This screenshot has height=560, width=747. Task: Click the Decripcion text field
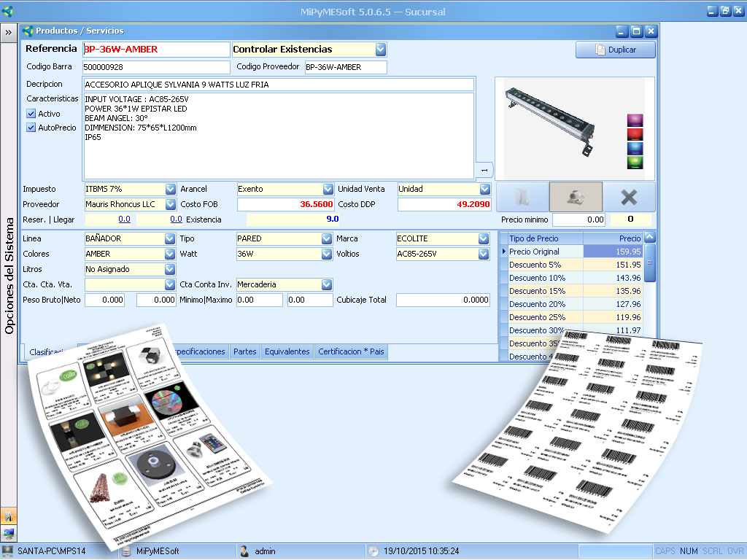(279, 85)
